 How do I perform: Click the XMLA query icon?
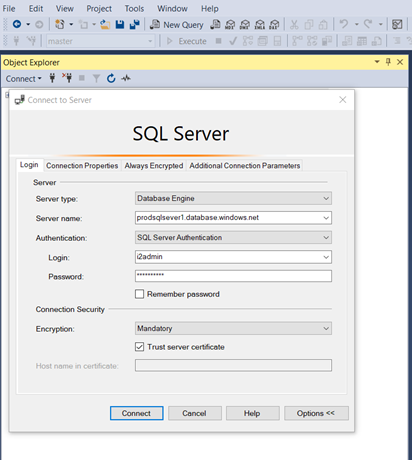(x=259, y=25)
